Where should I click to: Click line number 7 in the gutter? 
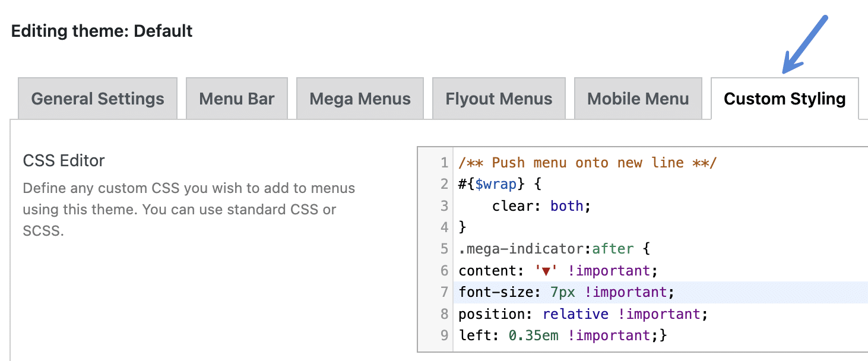pos(443,292)
